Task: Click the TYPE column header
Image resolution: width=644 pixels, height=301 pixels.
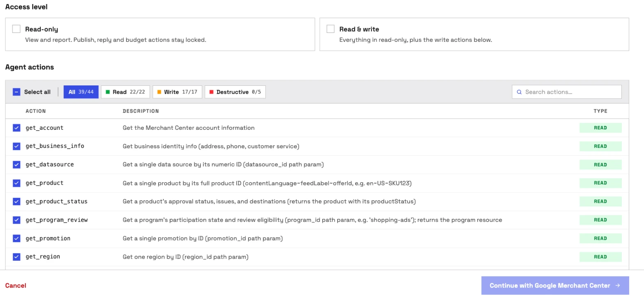Action: pyautogui.click(x=600, y=111)
